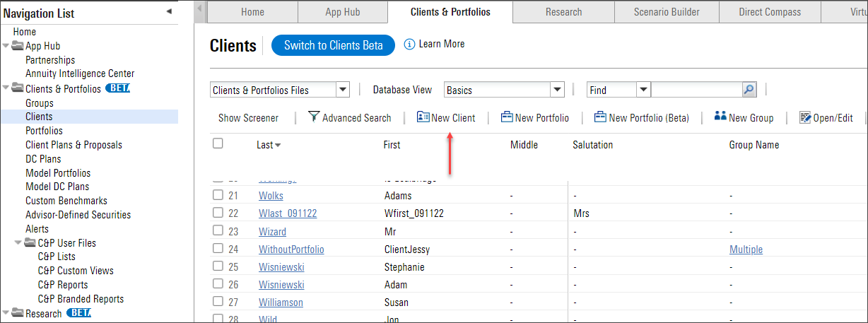Select Groups in the navigation list
This screenshot has width=868, height=323.
coord(40,103)
